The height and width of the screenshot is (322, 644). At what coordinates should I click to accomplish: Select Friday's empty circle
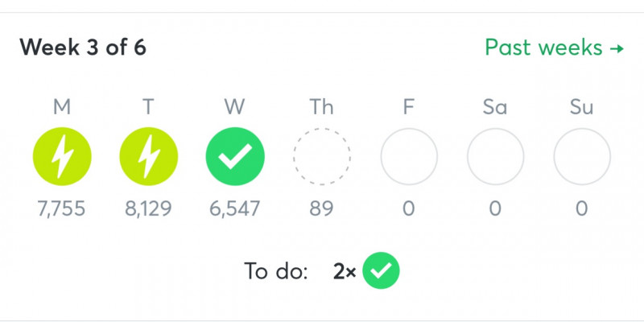coord(409,157)
